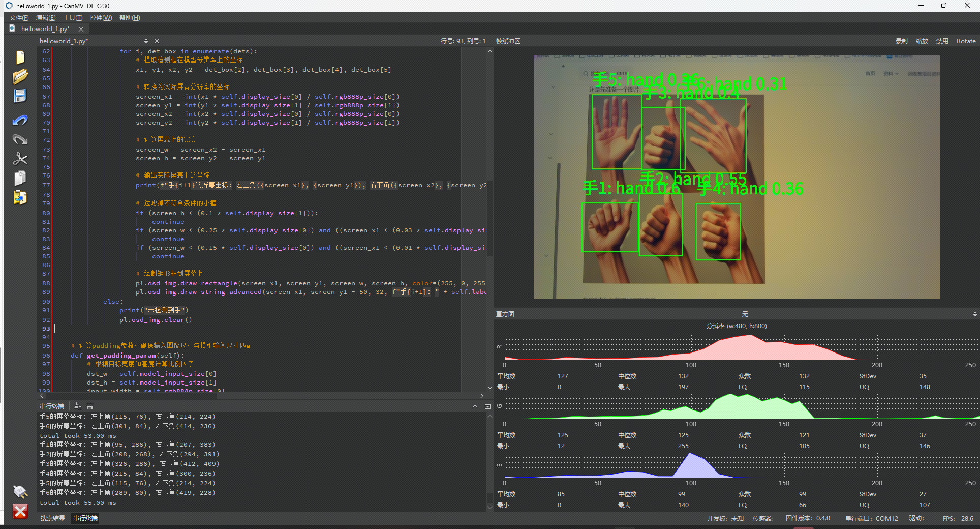Copy the selection with the documents icon
The height and width of the screenshot is (529, 980).
click(x=20, y=178)
